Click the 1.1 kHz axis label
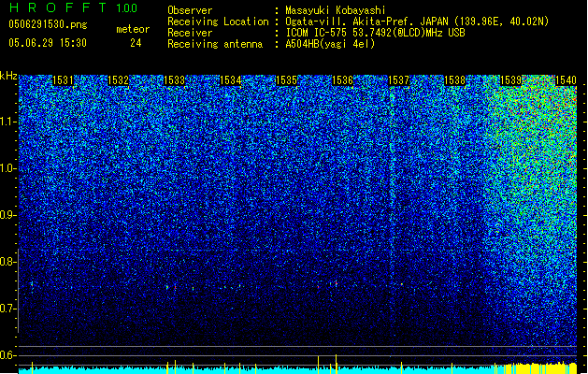The width and height of the screenshot is (588, 374). click(8, 122)
